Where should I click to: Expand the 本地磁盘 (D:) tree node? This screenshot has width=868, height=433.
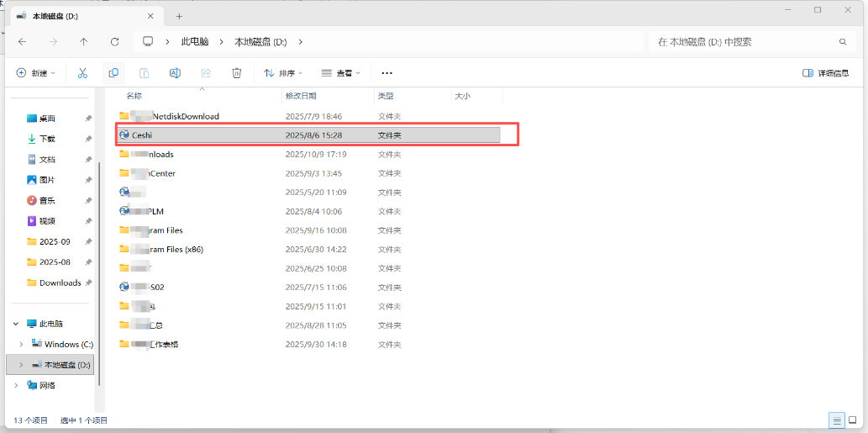coord(21,365)
